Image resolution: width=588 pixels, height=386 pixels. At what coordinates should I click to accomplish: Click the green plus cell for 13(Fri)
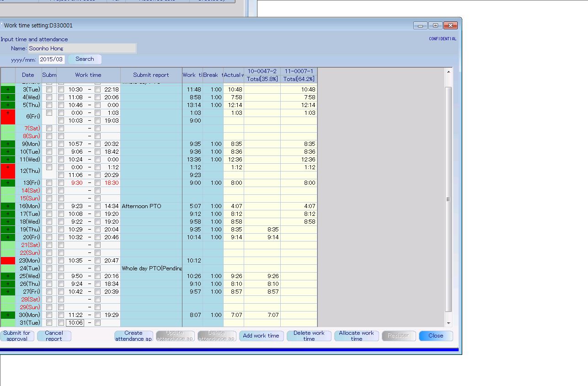(8, 182)
